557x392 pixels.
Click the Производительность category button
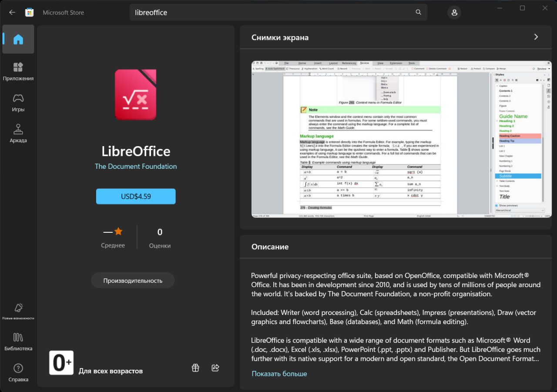pos(133,281)
